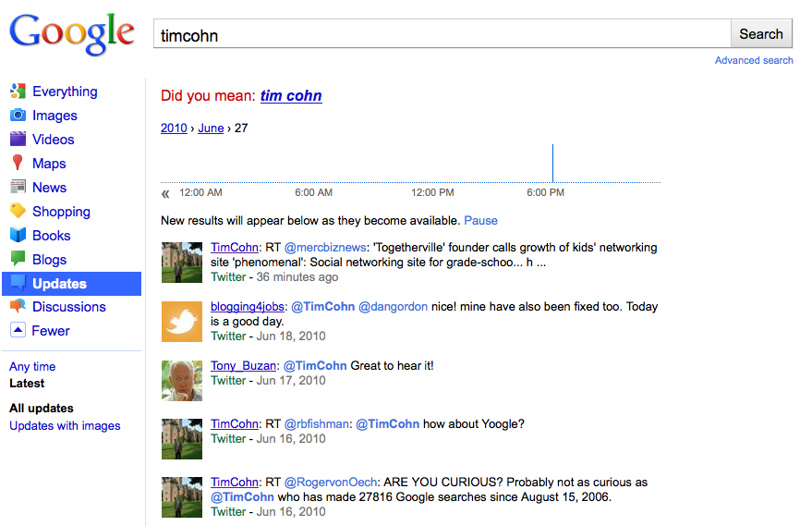
Task: Open the Advanced search link
Action: [754, 61]
